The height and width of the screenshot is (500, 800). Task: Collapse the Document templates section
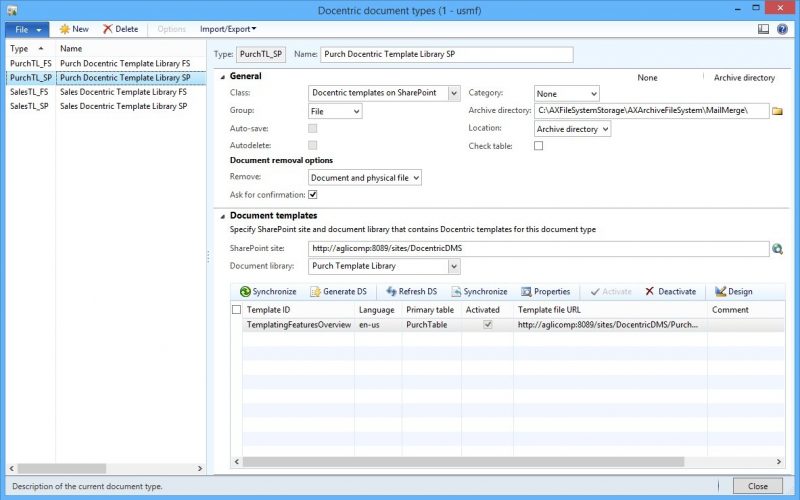[222, 216]
